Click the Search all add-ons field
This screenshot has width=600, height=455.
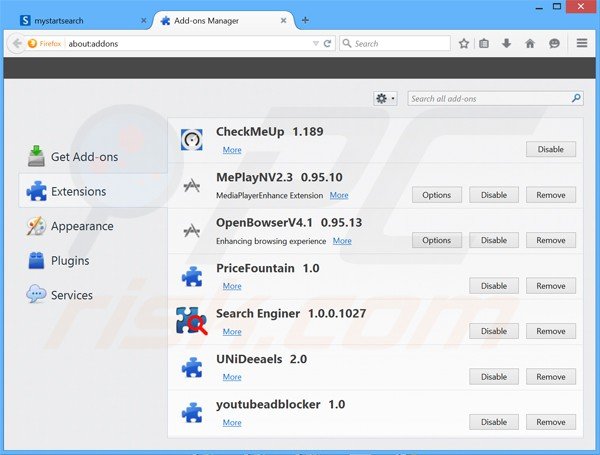pyautogui.click(x=488, y=98)
